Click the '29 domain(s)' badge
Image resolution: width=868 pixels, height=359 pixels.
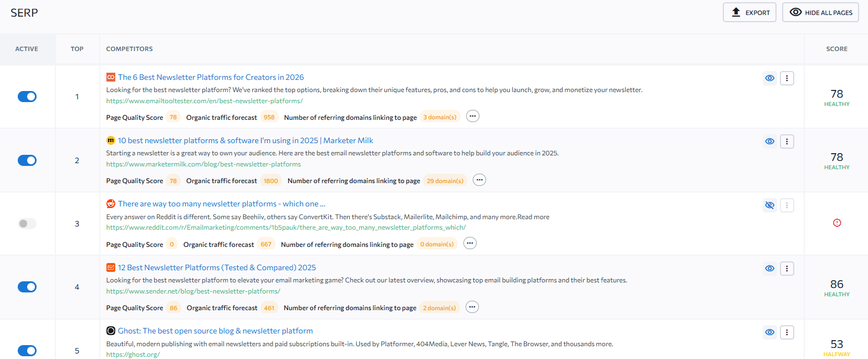(445, 180)
